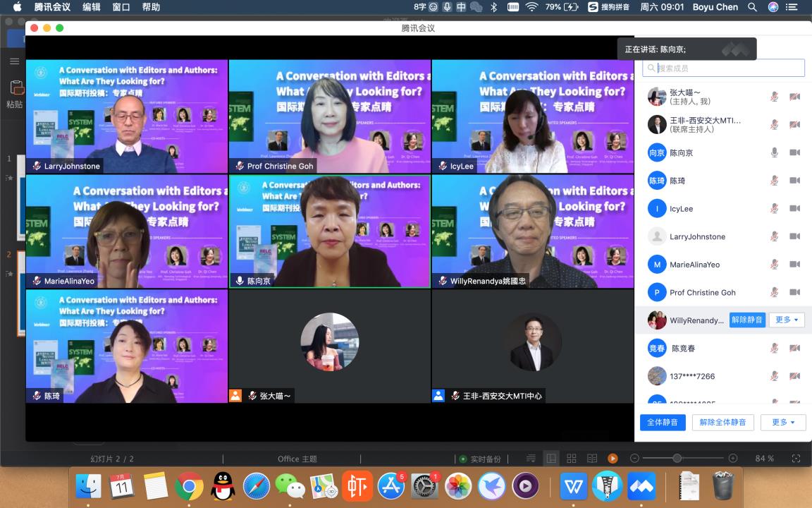Start slideshow with the orange play icon

tap(613, 459)
